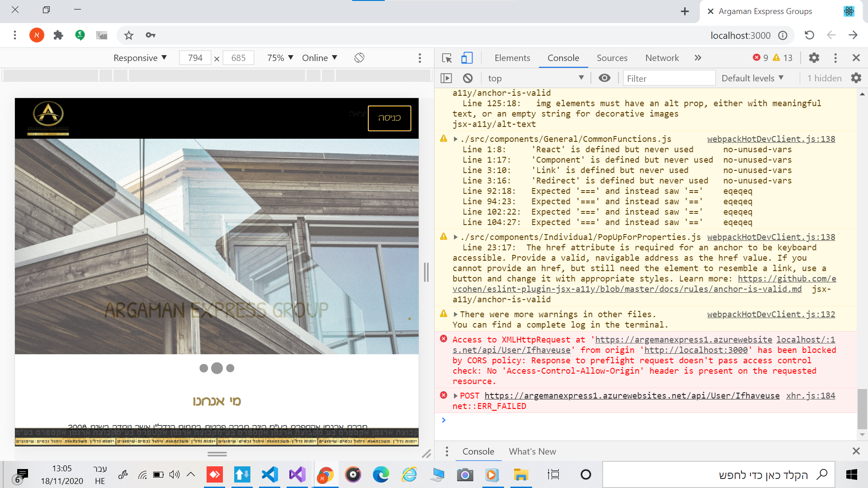Click the gold login button on page
This screenshot has width=868, height=488.
tap(389, 118)
